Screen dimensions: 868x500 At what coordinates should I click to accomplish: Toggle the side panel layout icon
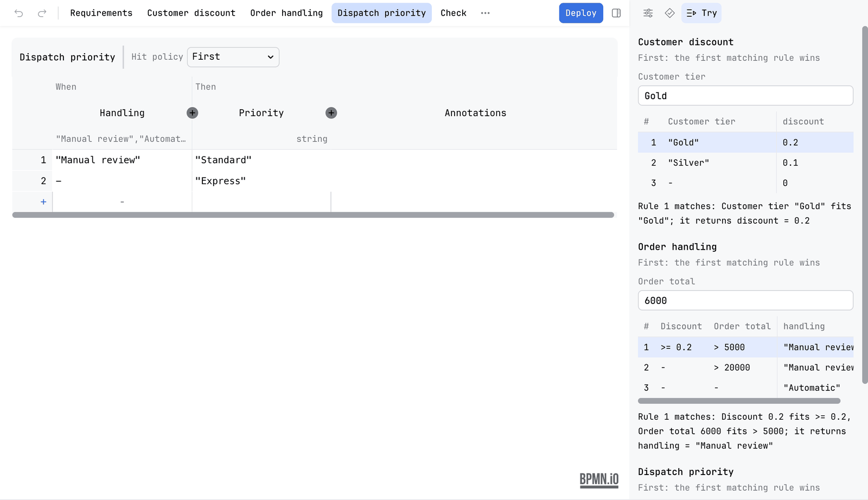pos(616,13)
